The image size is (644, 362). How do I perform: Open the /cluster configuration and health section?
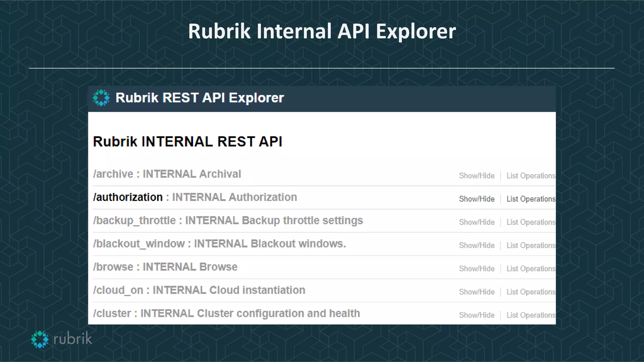point(226,314)
